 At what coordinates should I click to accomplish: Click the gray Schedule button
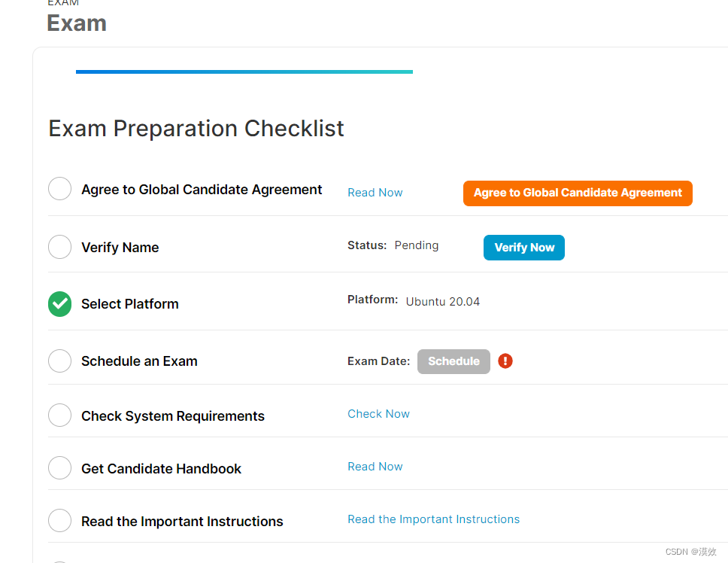453,361
